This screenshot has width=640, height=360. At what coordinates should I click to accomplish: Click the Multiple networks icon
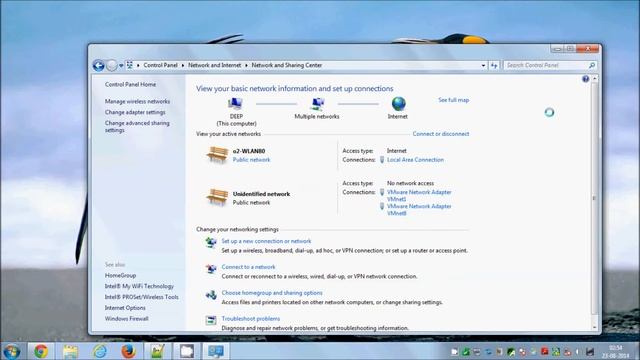click(317, 104)
